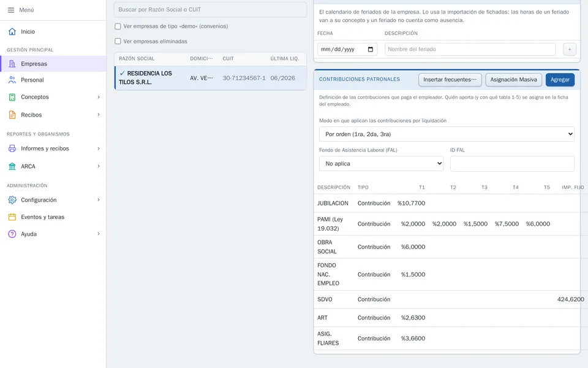588x368 pixels.
Task: Open the contribution mode 'Por orden' dropdown
Action: [447, 134]
